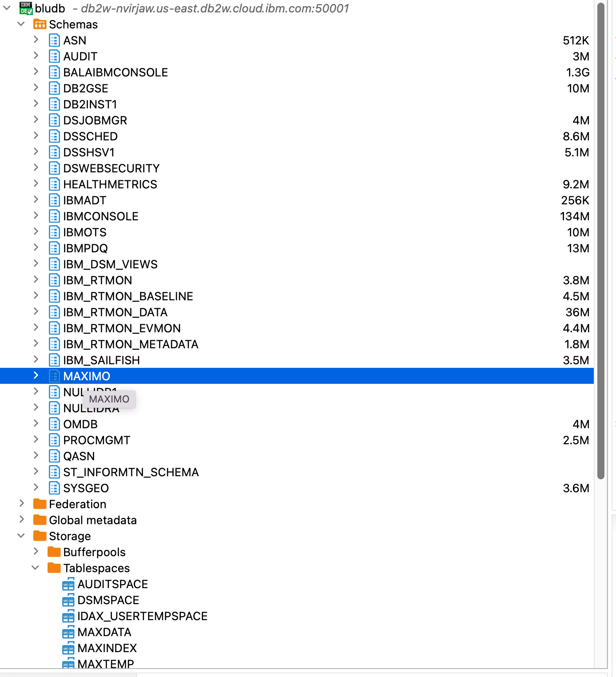
Task: Select the MAXINDEX tablespace entry
Action: [x=107, y=648]
